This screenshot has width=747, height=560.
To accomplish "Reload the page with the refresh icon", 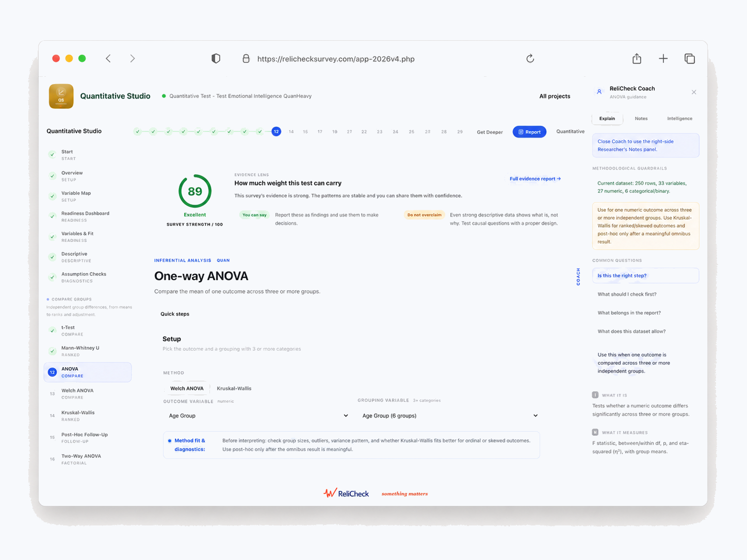I will coord(530,58).
